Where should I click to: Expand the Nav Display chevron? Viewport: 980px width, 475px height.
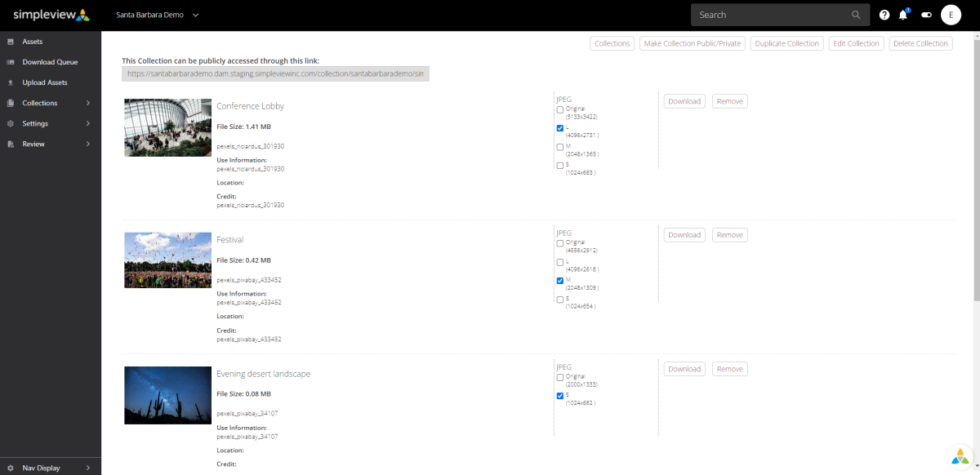(88, 468)
